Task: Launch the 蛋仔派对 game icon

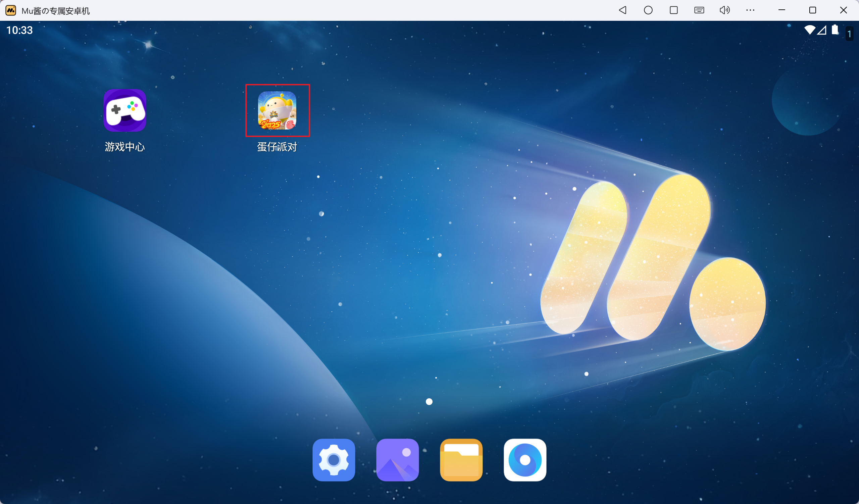Action: point(277,111)
